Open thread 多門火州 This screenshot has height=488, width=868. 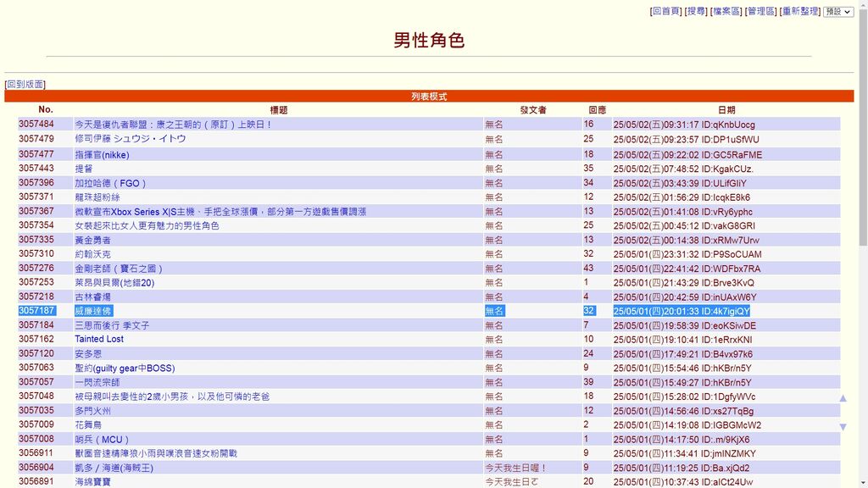pos(92,411)
